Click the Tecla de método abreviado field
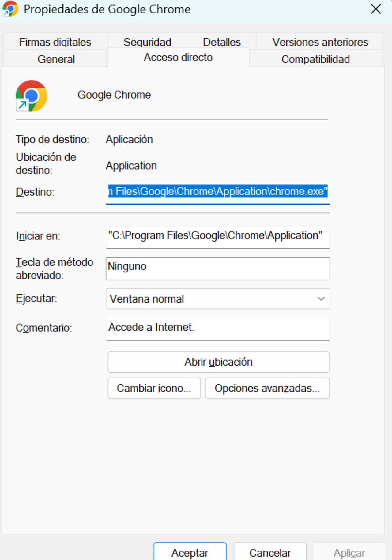The image size is (392, 560). pos(218,269)
